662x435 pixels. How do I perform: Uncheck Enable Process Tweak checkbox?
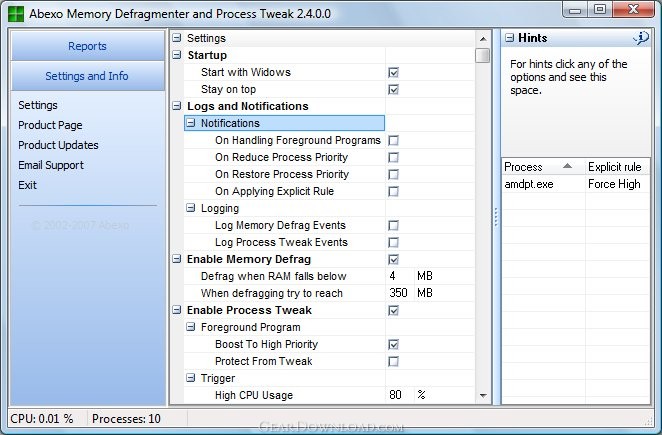393,310
